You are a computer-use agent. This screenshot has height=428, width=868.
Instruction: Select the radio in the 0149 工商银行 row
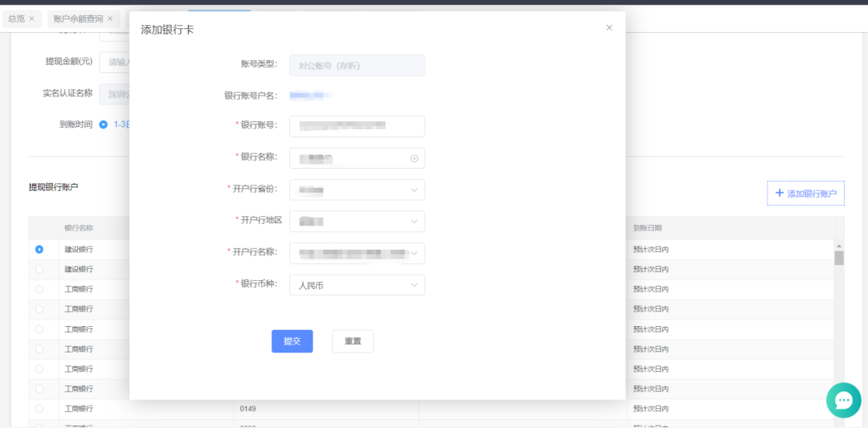pyautogui.click(x=39, y=409)
